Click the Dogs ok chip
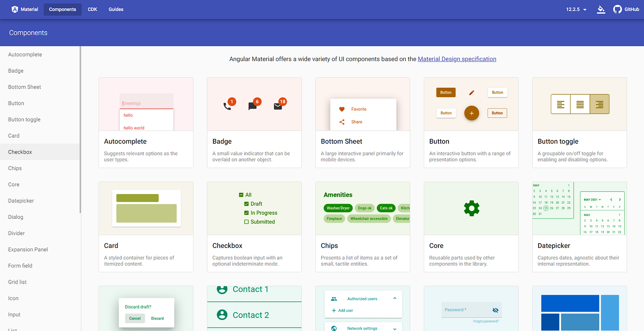 click(x=365, y=208)
